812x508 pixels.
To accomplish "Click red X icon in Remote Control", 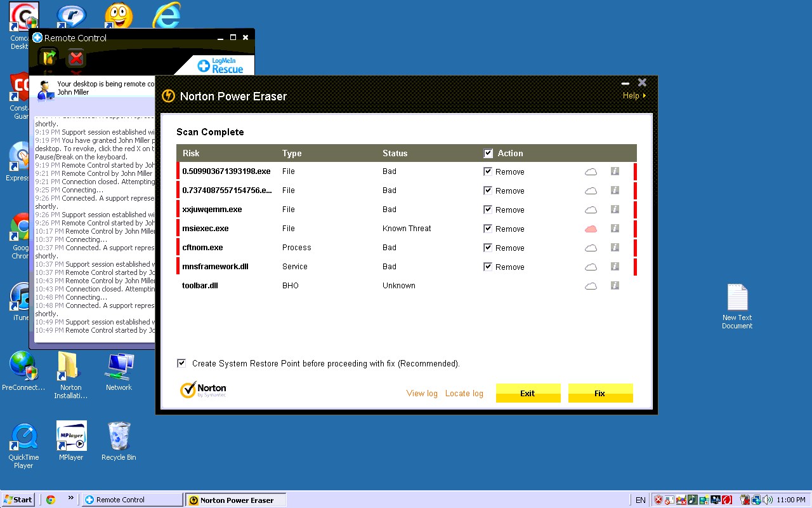I will (76, 58).
